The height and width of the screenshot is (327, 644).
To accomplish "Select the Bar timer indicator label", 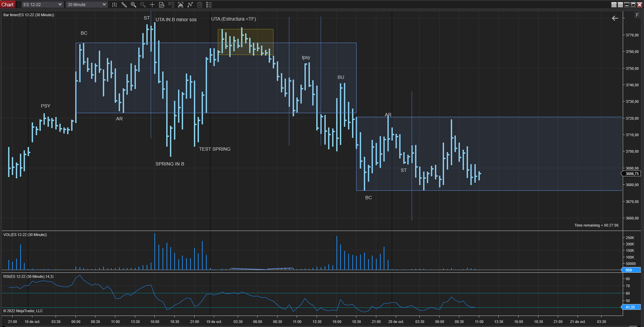I will 28,14.
